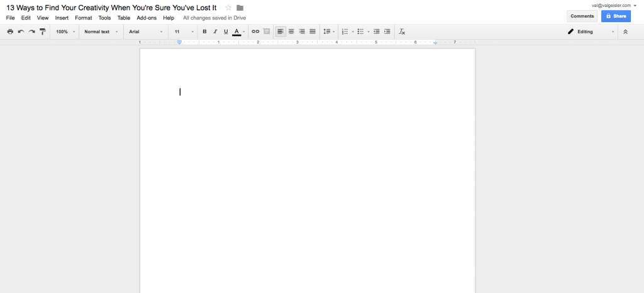Open the View menu
644x293 pixels.
coord(43,18)
